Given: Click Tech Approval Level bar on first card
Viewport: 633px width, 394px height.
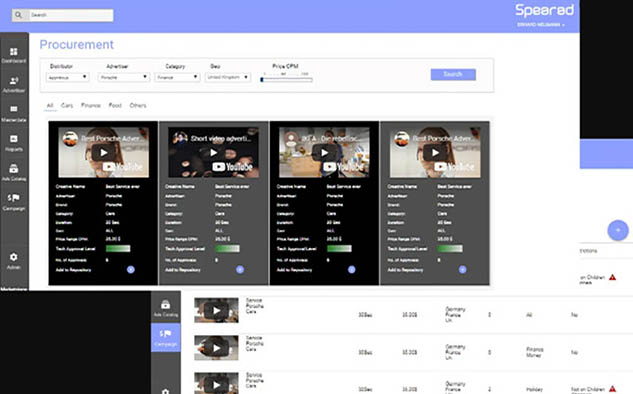Looking at the screenshot, I should tap(118, 249).
